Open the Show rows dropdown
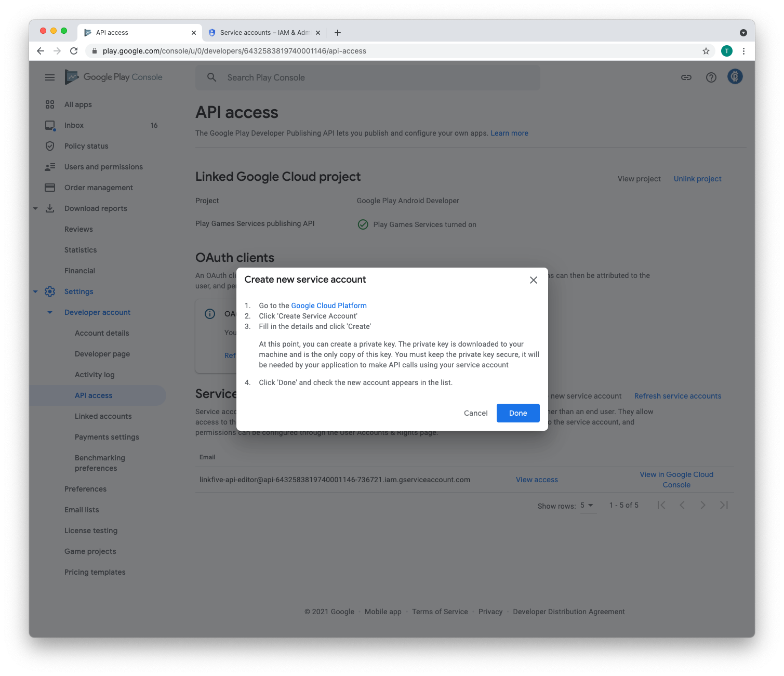Image resolution: width=784 pixels, height=676 pixels. [587, 506]
